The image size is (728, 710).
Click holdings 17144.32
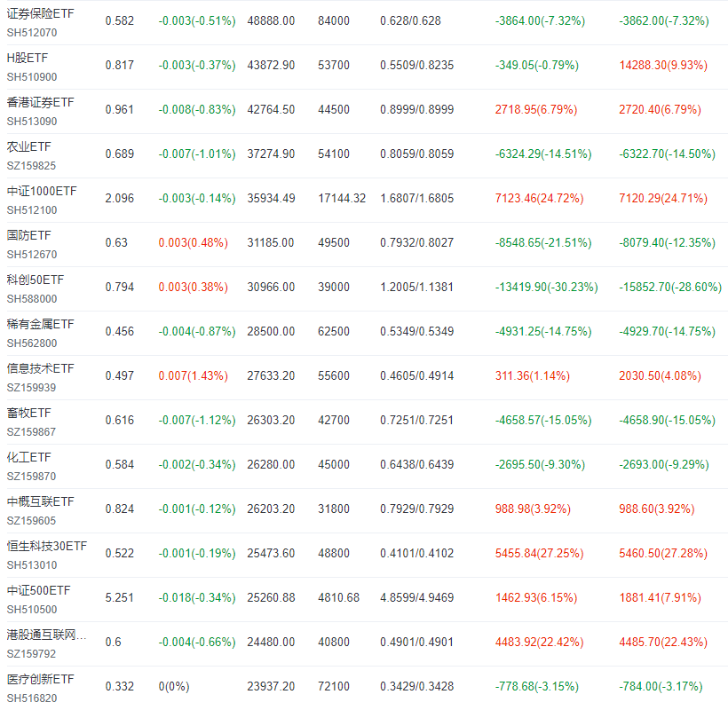[x=342, y=199]
